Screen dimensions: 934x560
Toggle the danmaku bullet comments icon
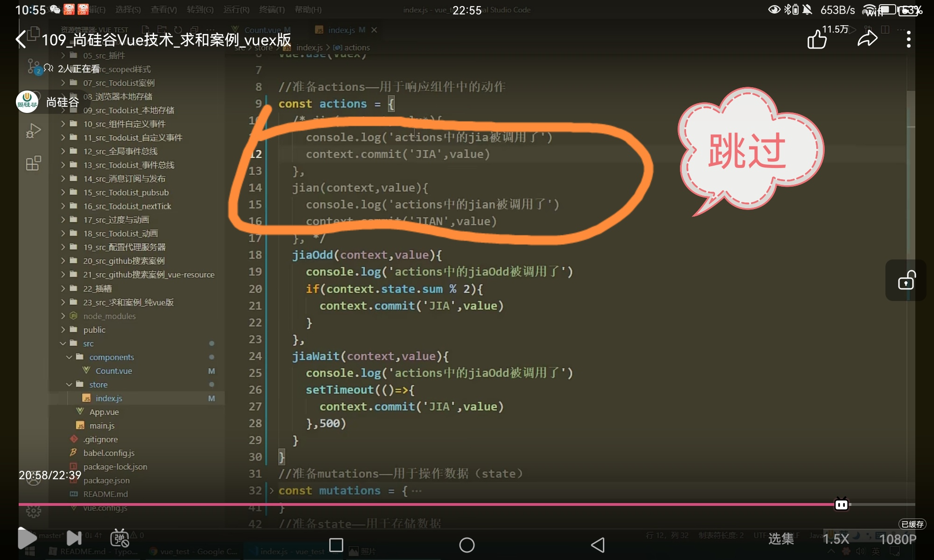pyautogui.click(x=120, y=539)
